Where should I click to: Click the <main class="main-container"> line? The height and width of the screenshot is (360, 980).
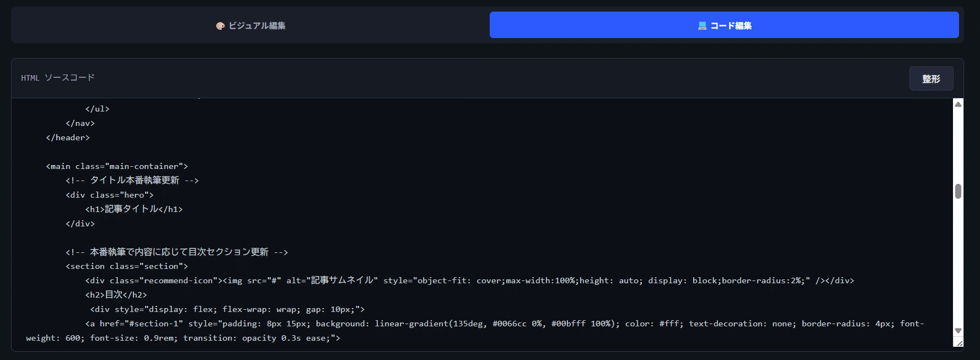tap(117, 166)
